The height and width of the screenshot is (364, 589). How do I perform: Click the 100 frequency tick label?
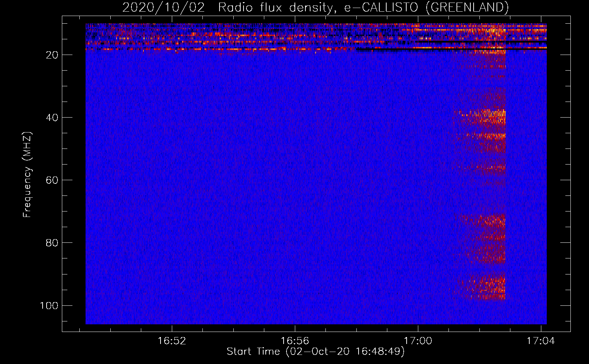(49, 305)
